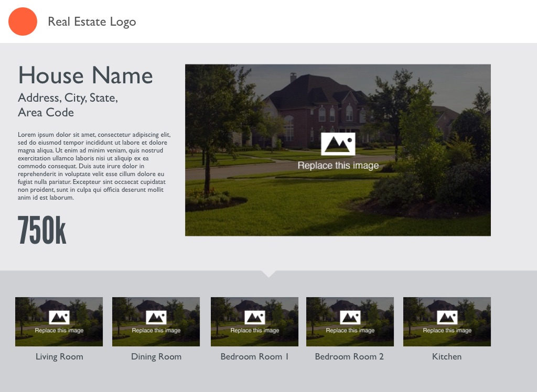The height and width of the screenshot is (392, 537).
Task: Click the large Replace this image caption
Action: pos(338,166)
